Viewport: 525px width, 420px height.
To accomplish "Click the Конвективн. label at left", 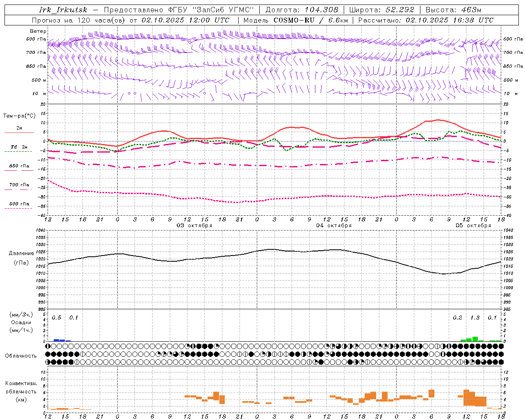I will 21,383.
